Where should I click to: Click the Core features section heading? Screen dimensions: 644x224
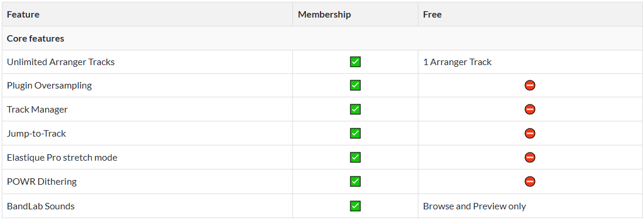[x=36, y=38]
